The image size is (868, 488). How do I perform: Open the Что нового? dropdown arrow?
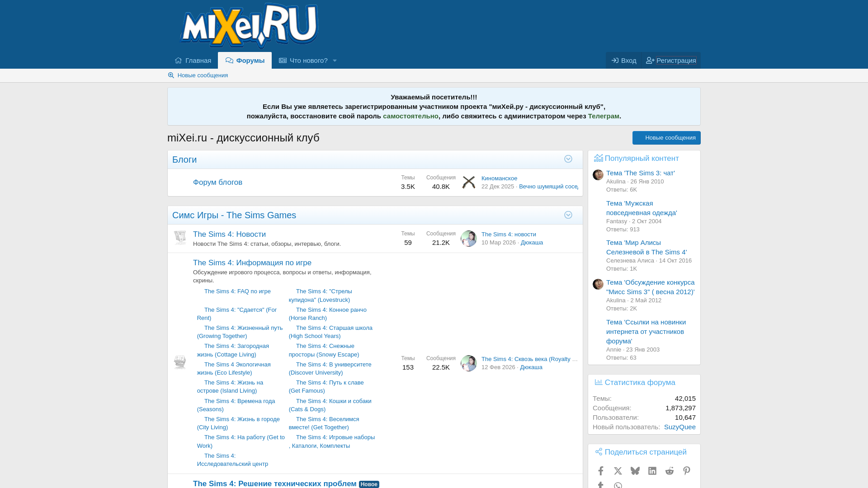[335, 61]
